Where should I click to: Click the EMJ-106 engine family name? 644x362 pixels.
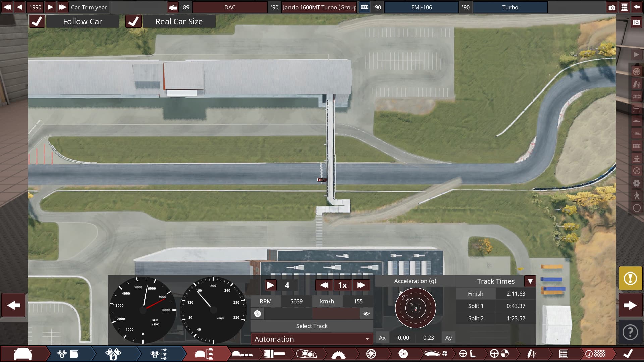pos(421,7)
